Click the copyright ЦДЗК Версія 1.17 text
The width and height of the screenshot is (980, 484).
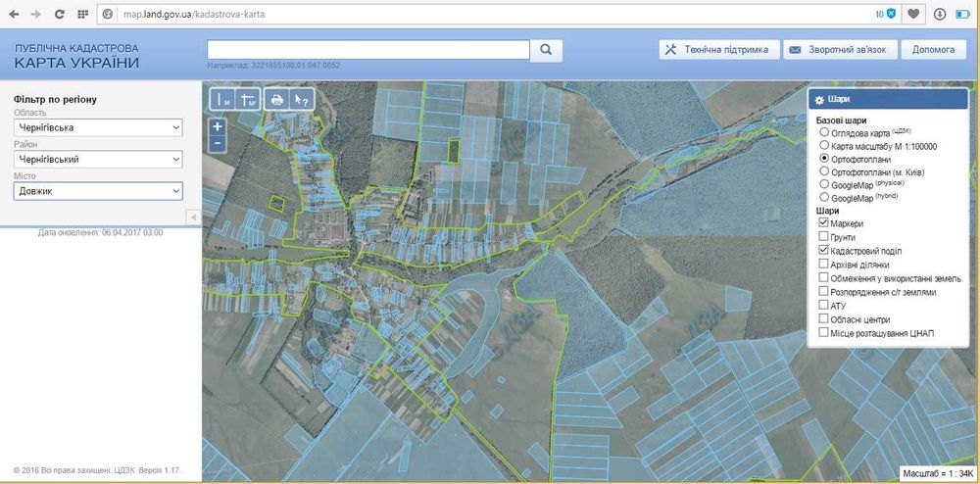coord(97,469)
